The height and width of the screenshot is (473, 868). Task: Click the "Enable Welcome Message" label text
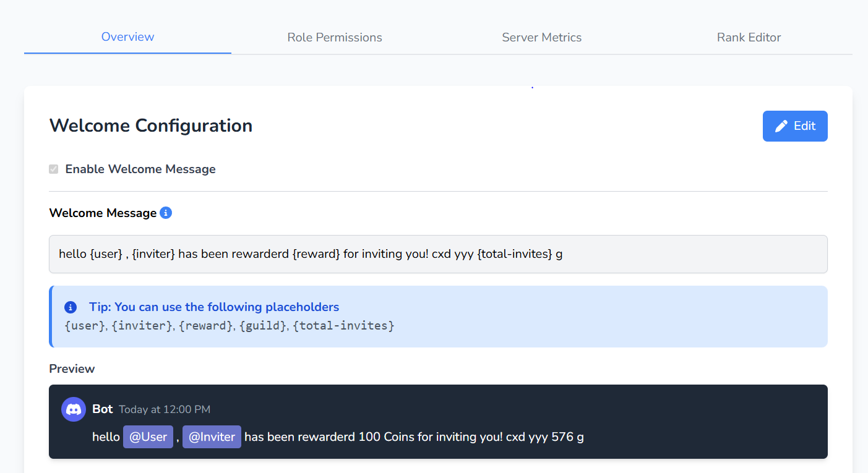pos(140,169)
